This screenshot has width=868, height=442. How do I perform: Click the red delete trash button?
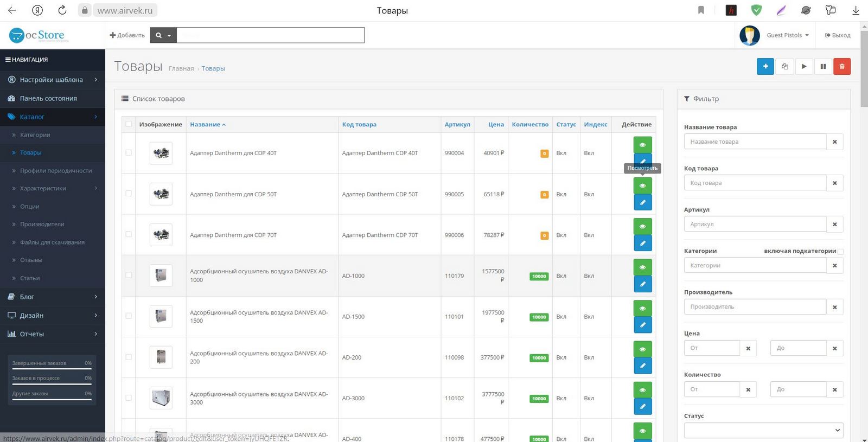click(x=842, y=66)
